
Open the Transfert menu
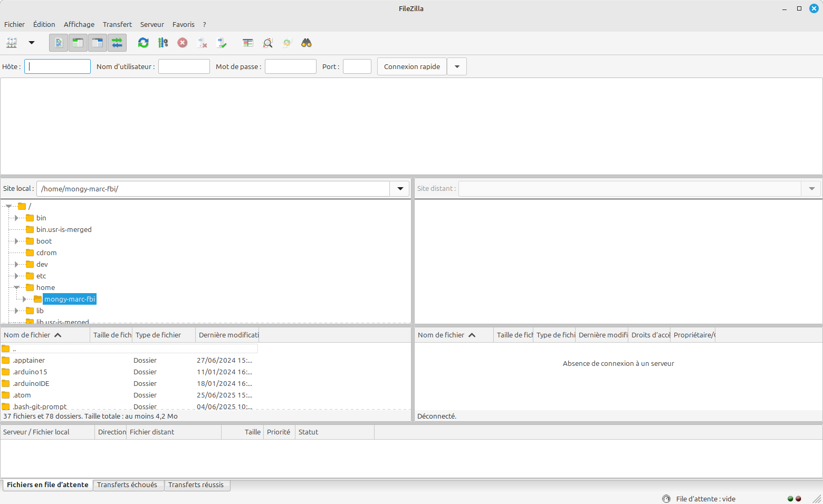pos(117,24)
